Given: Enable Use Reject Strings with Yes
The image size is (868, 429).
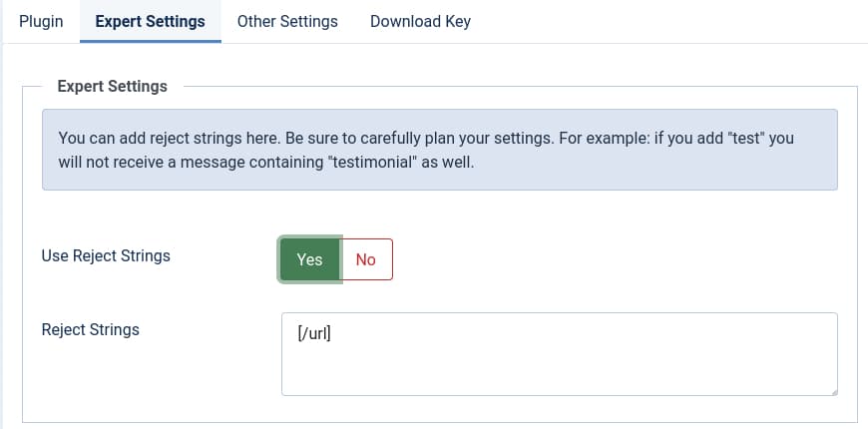Looking at the screenshot, I should click(x=309, y=259).
